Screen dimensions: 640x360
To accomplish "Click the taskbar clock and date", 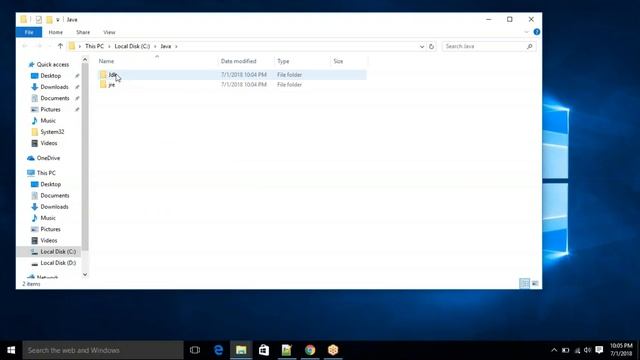I will pos(621,350).
